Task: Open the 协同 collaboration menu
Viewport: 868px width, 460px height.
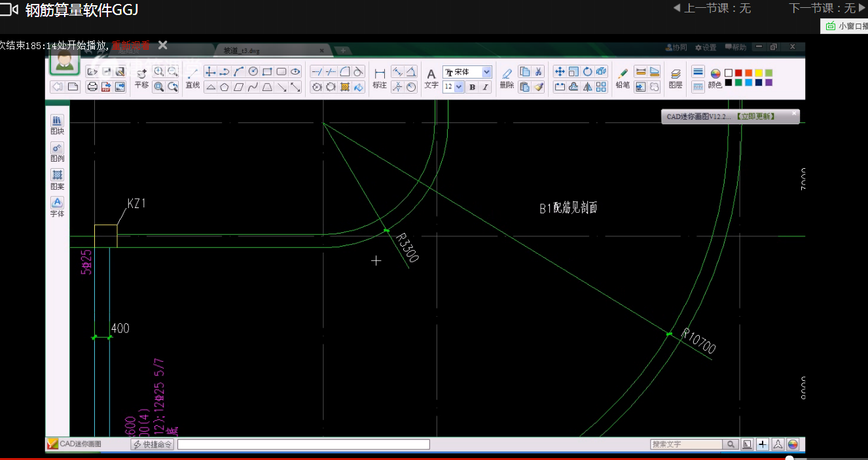Action: tap(676, 47)
